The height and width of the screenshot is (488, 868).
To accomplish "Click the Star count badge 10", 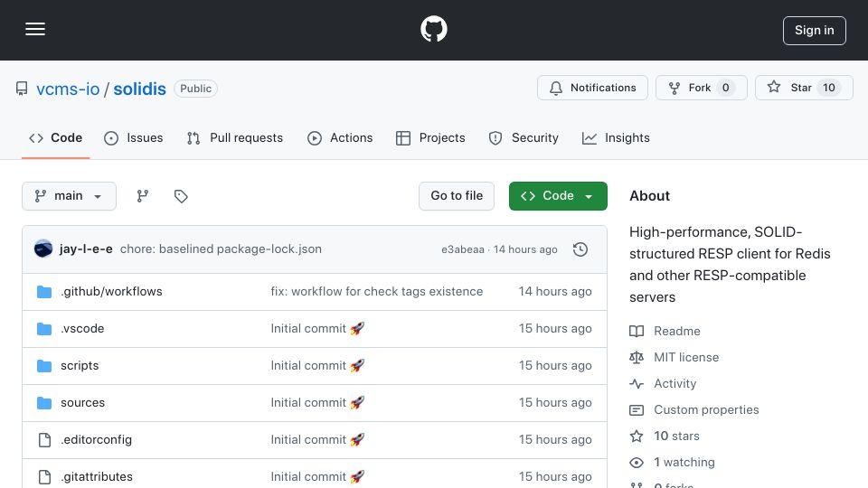I will [x=829, y=88].
